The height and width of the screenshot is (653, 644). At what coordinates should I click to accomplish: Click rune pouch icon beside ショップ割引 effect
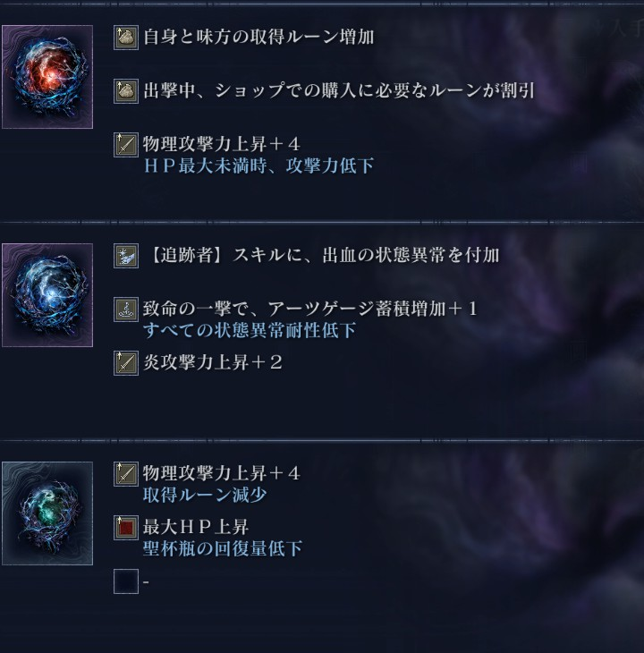pyautogui.click(x=126, y=91)
